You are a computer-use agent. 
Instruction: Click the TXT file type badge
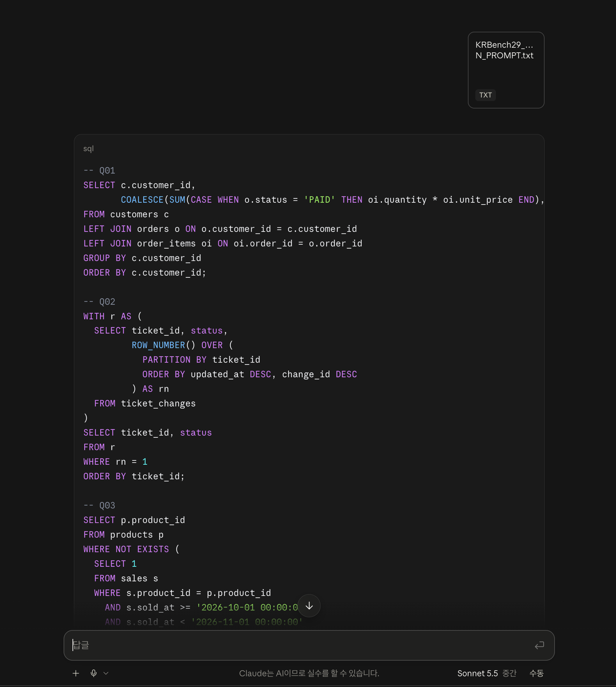point(485,95)
